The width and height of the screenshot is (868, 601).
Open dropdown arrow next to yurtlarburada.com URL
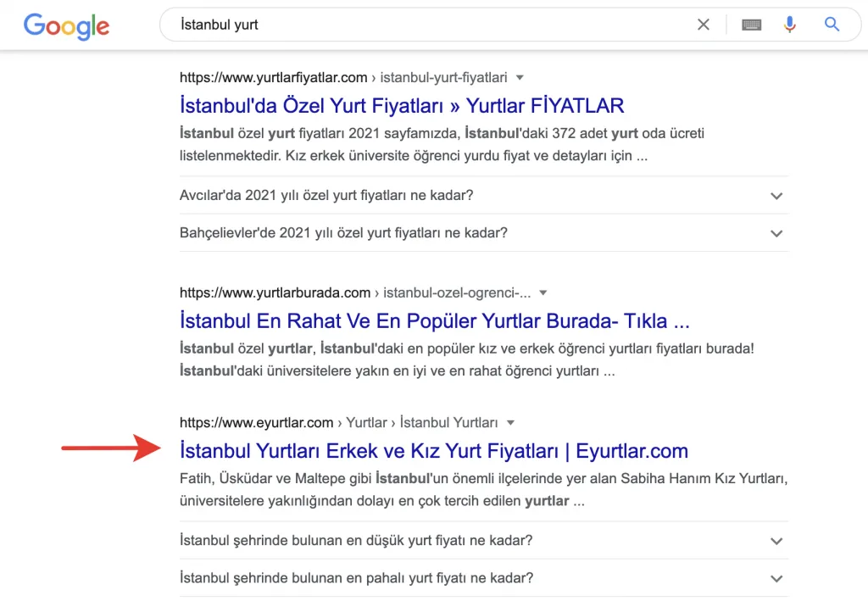pyautogui.click(x=543, y=292)
